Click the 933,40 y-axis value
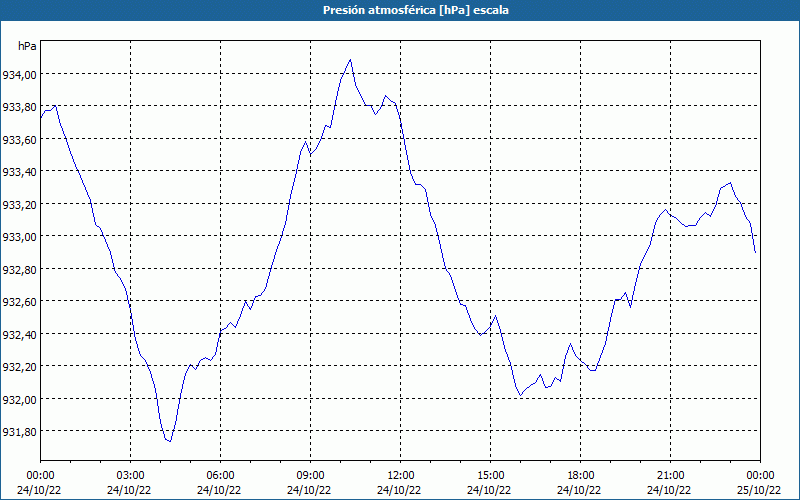Viewport: 800px width, 500px height. 19,172
